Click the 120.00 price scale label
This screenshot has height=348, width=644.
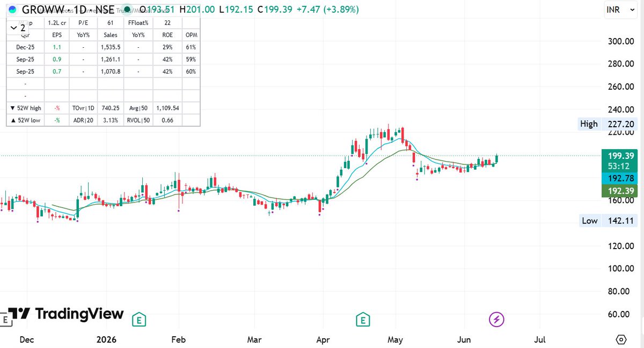(x=621, y=246)
